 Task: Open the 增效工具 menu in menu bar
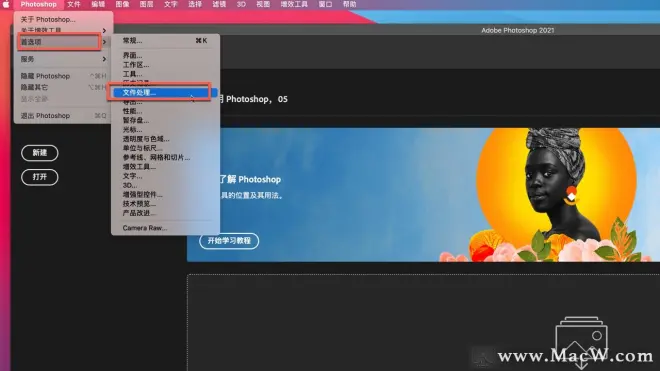[x=294, y=4]
